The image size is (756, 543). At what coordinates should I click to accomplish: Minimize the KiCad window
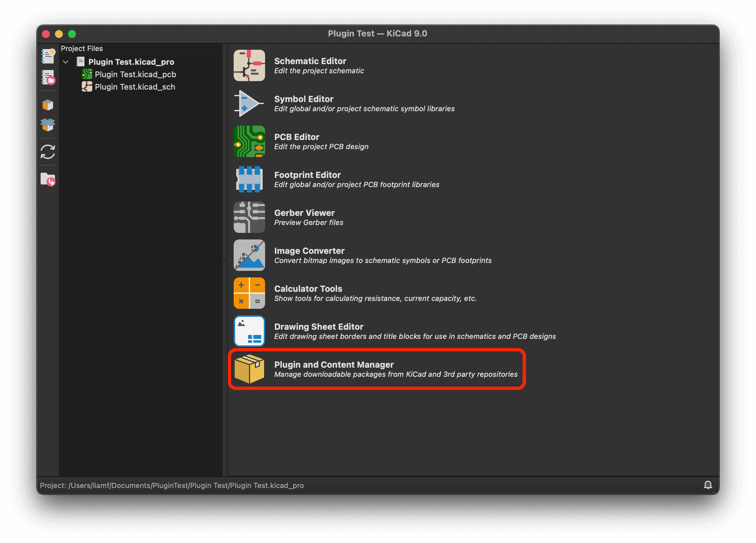click(59, 34)
